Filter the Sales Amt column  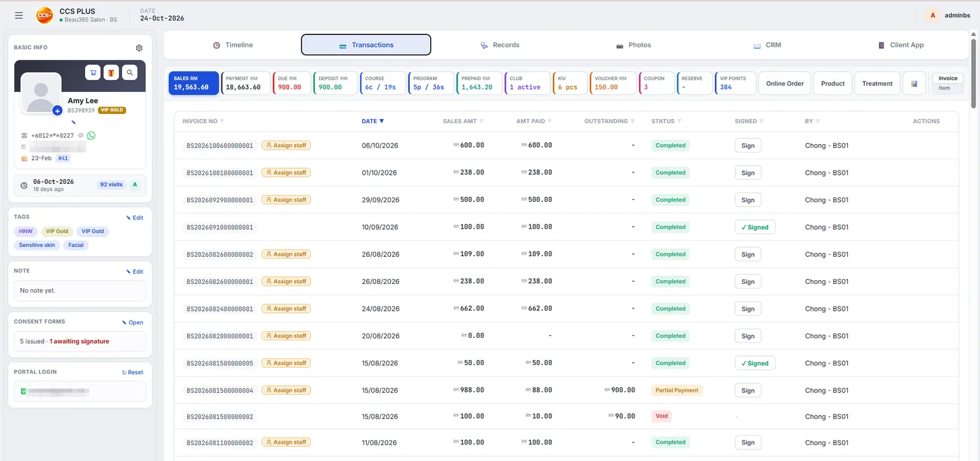pos(481,121)
